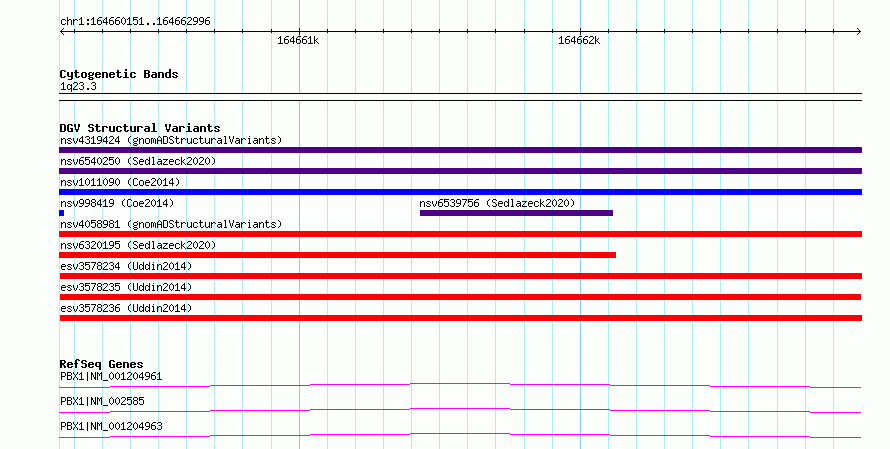
Task: Open the esv3578236 (Uddin2014) label
Action: pyautogui.click(x=126, y=308)
